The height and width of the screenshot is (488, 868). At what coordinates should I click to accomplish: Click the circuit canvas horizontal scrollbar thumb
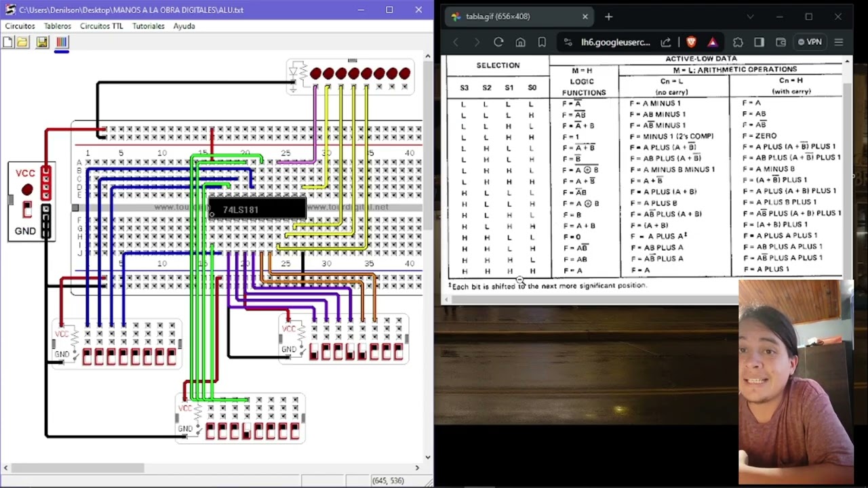pyautogui.click(x=77, y=468)
